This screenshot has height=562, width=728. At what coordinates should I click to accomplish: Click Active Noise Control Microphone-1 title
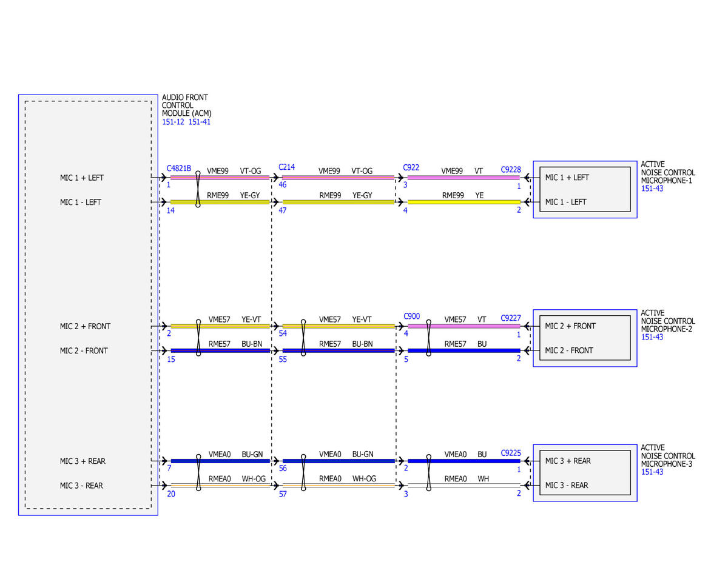[668, 172]
